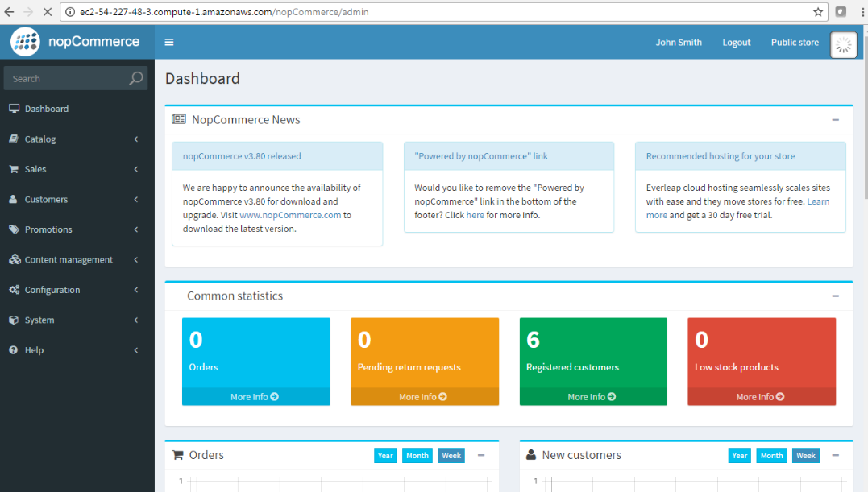868x492 pixels.
Task: Click the person icon in the New customers header
Action: [x=531, y=454]
